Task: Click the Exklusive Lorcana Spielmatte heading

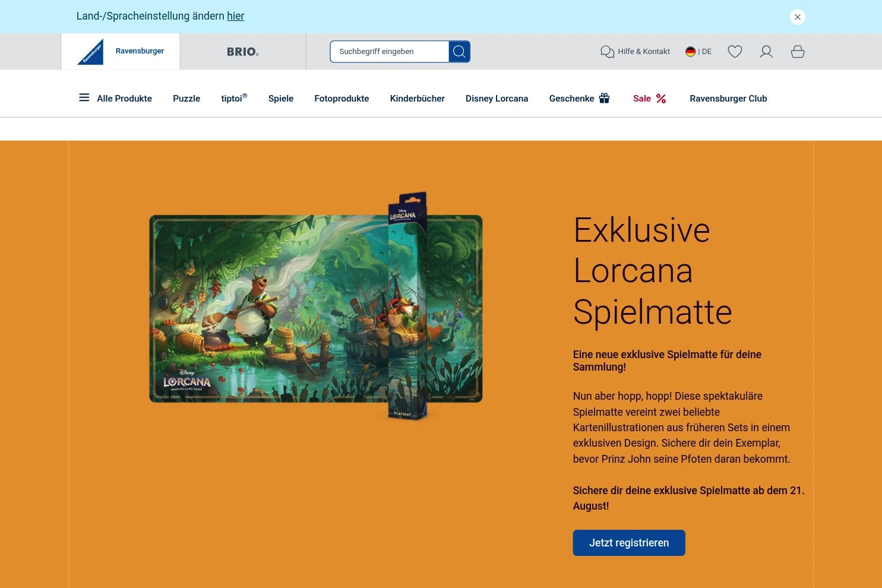Action: click(x=653, y=271)
